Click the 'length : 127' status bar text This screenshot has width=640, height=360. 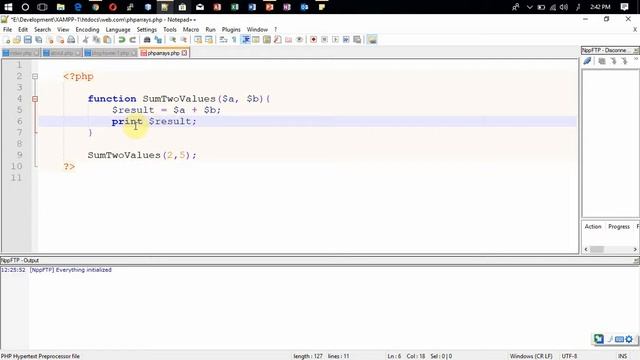(308, 356)
